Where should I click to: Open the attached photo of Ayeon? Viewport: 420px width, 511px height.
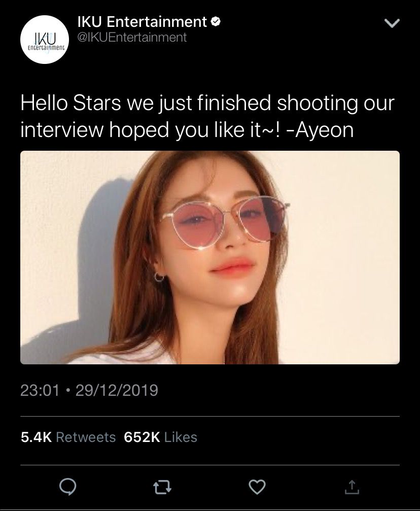click(210, 257)
